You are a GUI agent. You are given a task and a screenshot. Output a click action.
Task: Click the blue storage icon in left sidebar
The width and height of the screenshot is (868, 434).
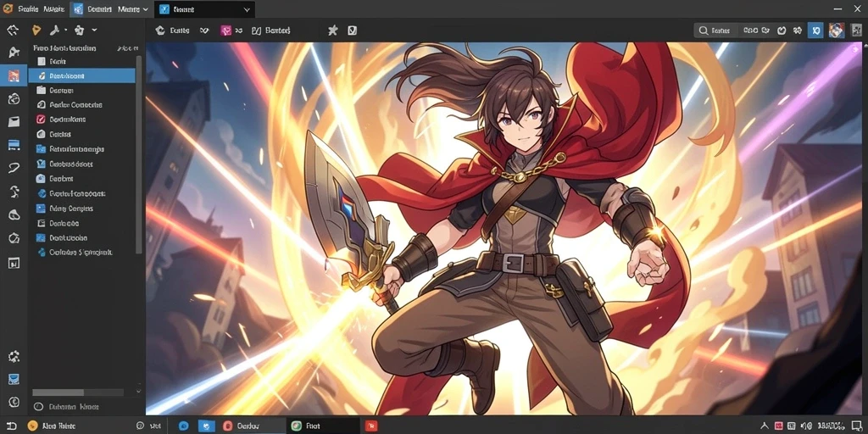click(x=14, y=145)
